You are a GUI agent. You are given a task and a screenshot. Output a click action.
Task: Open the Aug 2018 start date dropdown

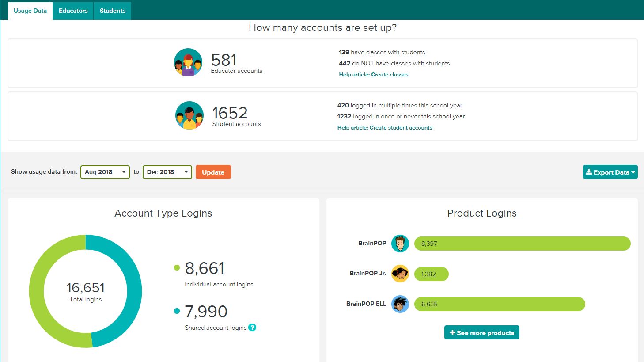(105, 172)
